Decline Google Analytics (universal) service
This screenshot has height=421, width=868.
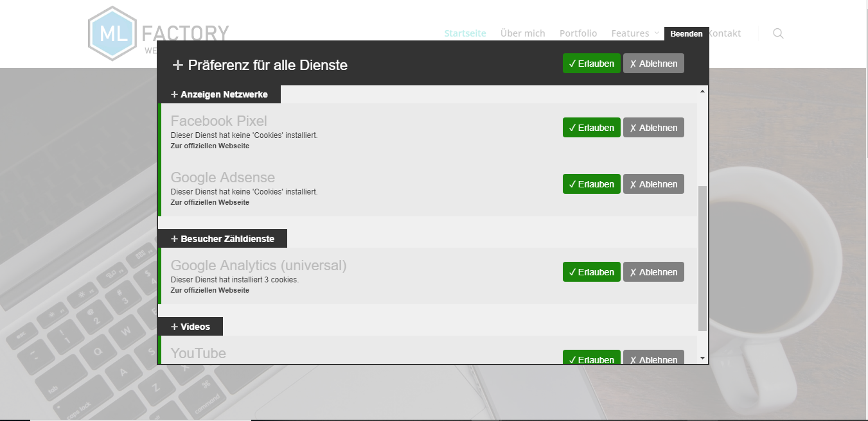(x=653, y=272)
